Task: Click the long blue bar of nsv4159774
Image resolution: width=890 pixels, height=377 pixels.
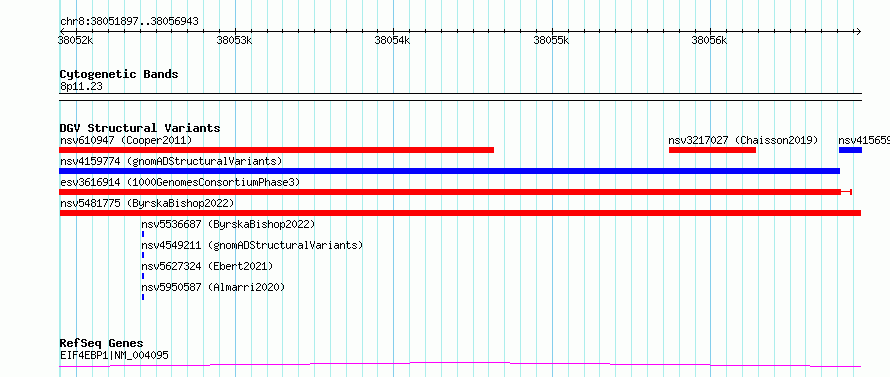Action: click(x=450, y=171)
